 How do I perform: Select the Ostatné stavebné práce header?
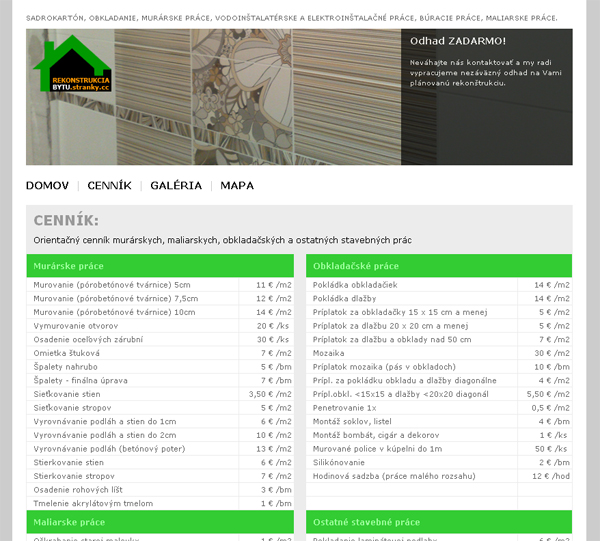(439, 522)
